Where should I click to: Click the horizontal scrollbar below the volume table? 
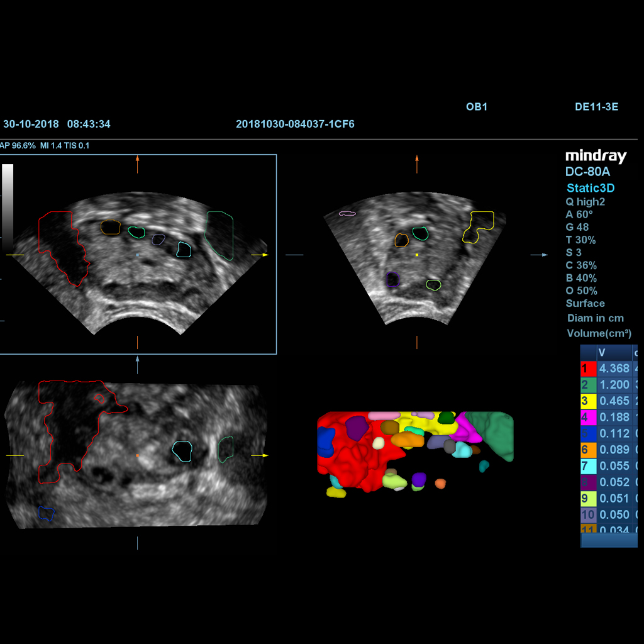[x=608, y=540]
